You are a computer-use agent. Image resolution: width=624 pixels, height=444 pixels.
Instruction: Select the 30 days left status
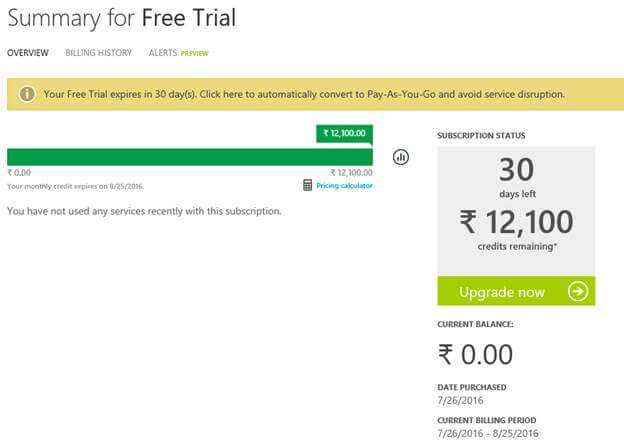pyautogui.click(x=516, y=177)
